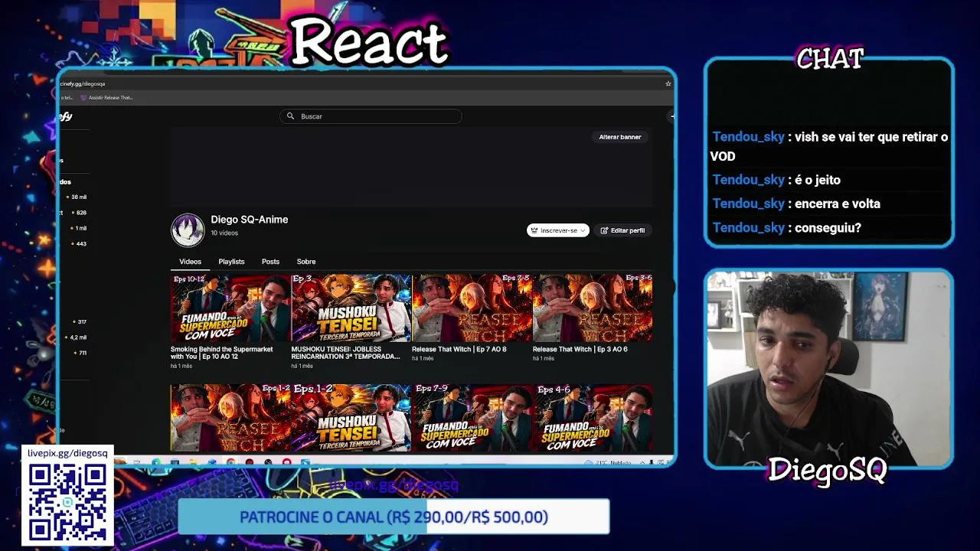Click the '10 vídeos' count text
Screen dimensions: 980x551
(x=224, y=233)
